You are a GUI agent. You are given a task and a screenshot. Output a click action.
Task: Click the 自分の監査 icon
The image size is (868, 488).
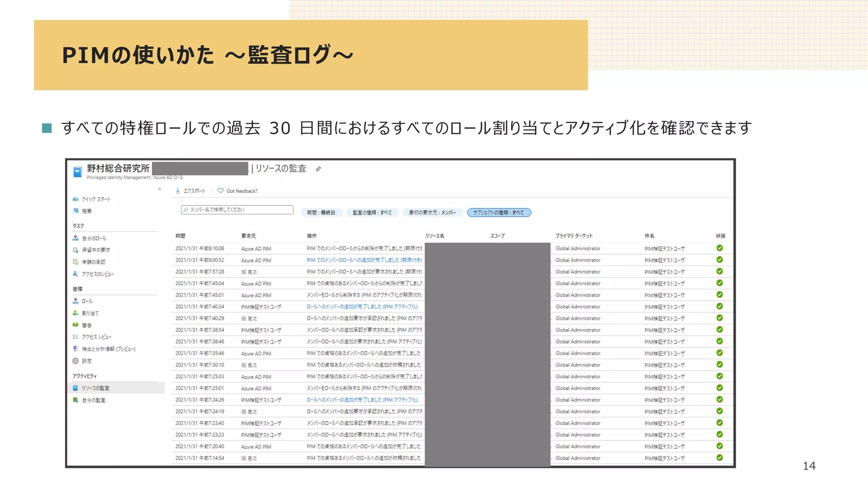(x=75, y=400)
